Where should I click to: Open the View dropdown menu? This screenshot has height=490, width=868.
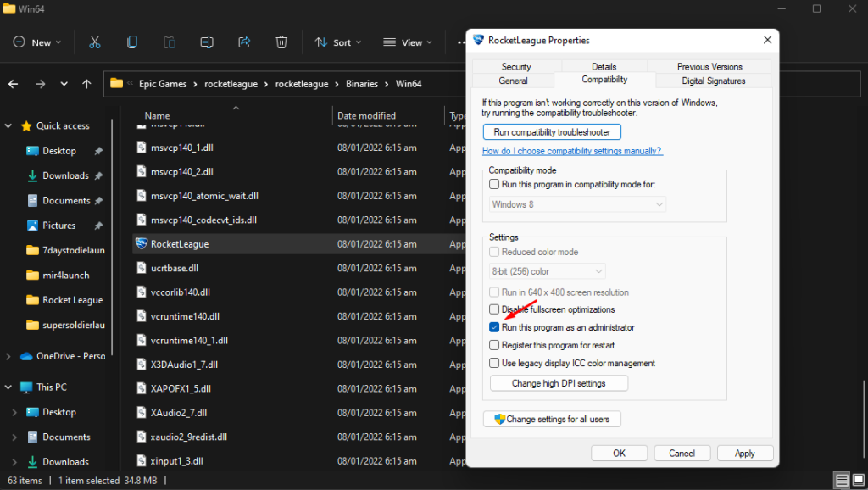tap(408, 42)
